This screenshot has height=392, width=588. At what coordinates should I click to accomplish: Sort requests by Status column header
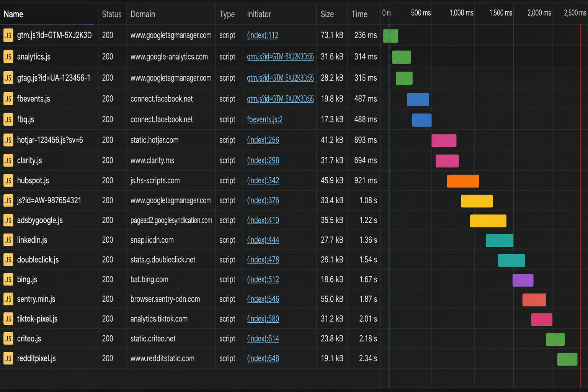pyautogui.click(x=112, y=14)
